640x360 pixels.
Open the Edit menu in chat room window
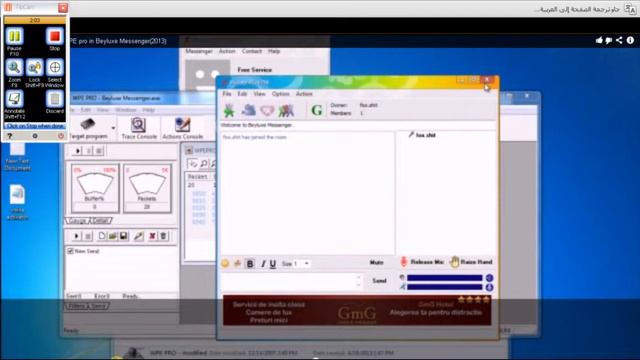coord(242,94)
